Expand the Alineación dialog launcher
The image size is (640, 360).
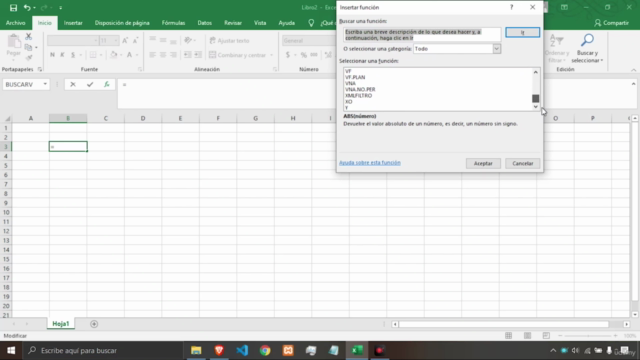(x=275, y=69)
